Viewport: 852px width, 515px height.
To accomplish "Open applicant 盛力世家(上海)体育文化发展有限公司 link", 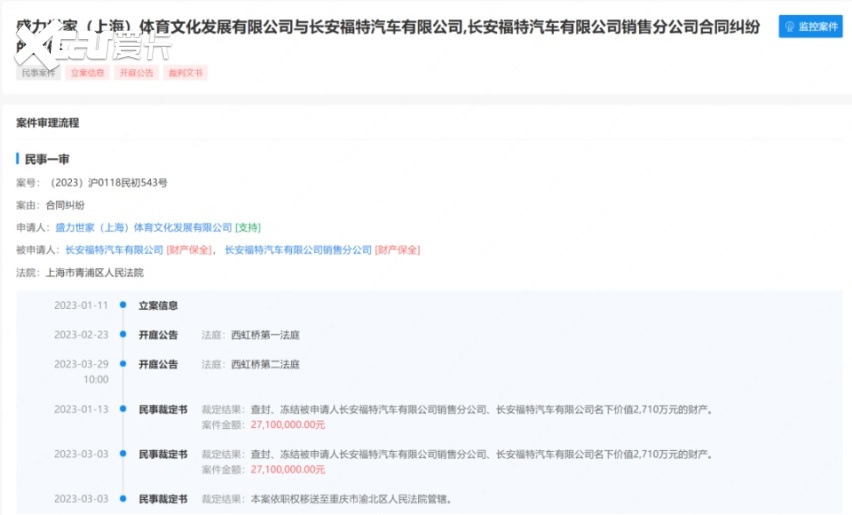I will 143,228.
